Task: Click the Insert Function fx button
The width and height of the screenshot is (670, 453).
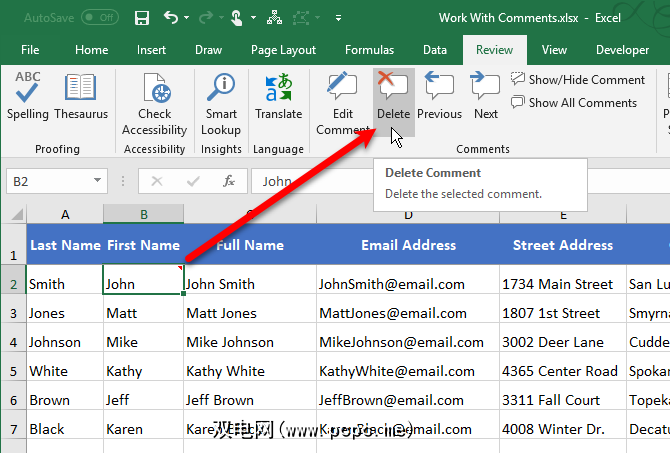Action: tap(229, 181)
